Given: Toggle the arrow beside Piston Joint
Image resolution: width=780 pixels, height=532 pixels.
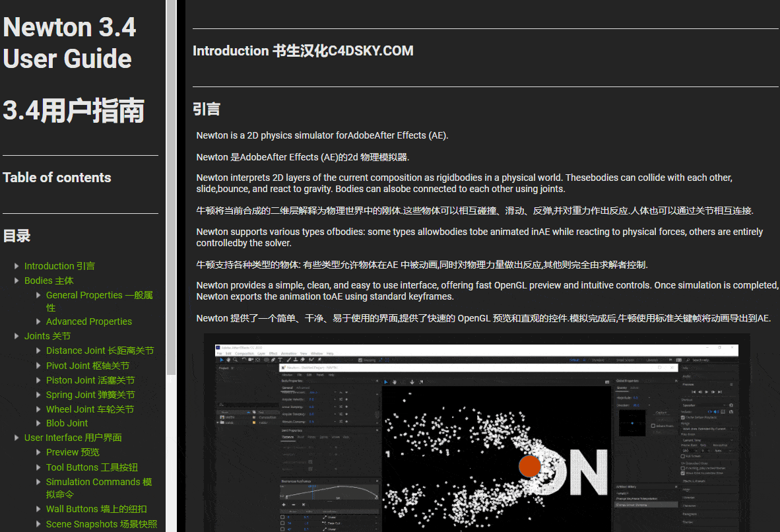Looking at the screenshot, I should pos(38,380).
